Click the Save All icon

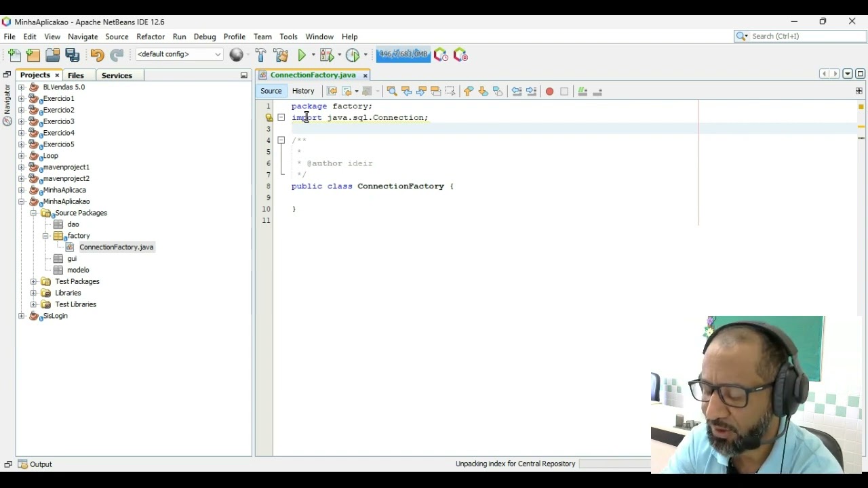tap(73, 55)
